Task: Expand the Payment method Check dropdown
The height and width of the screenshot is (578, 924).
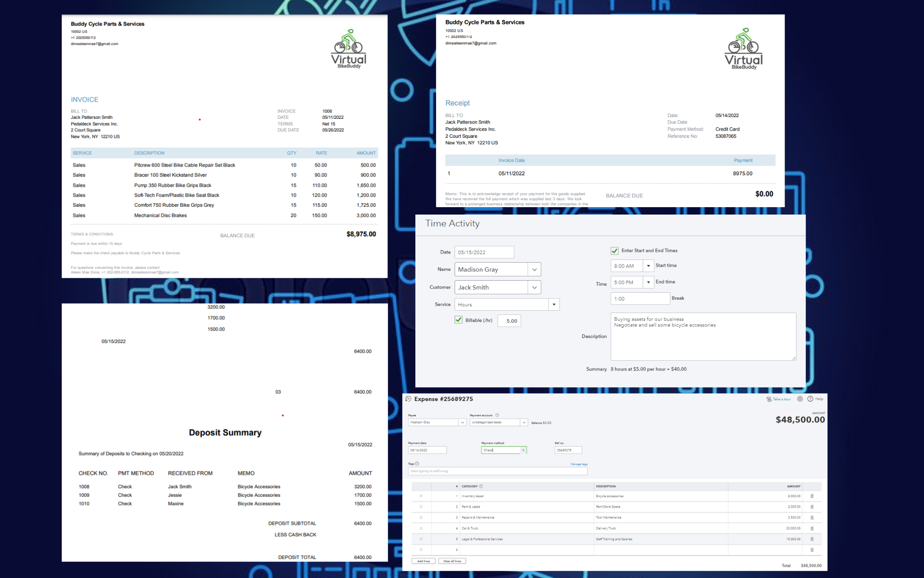Action: pos(523,450)
